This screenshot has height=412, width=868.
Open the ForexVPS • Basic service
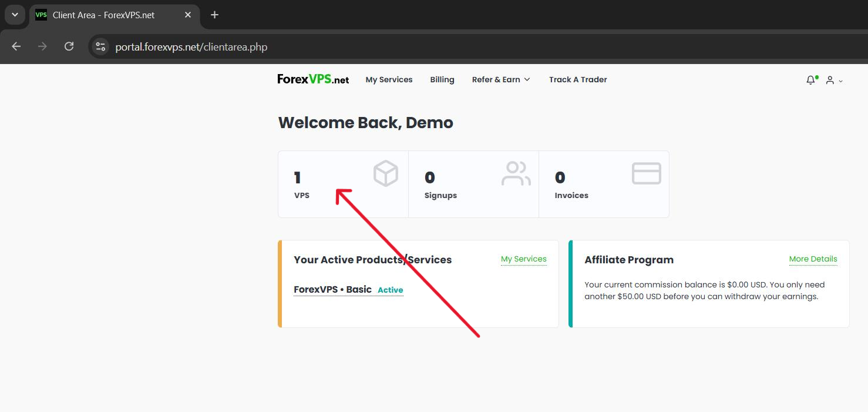(x=332, y=289)
